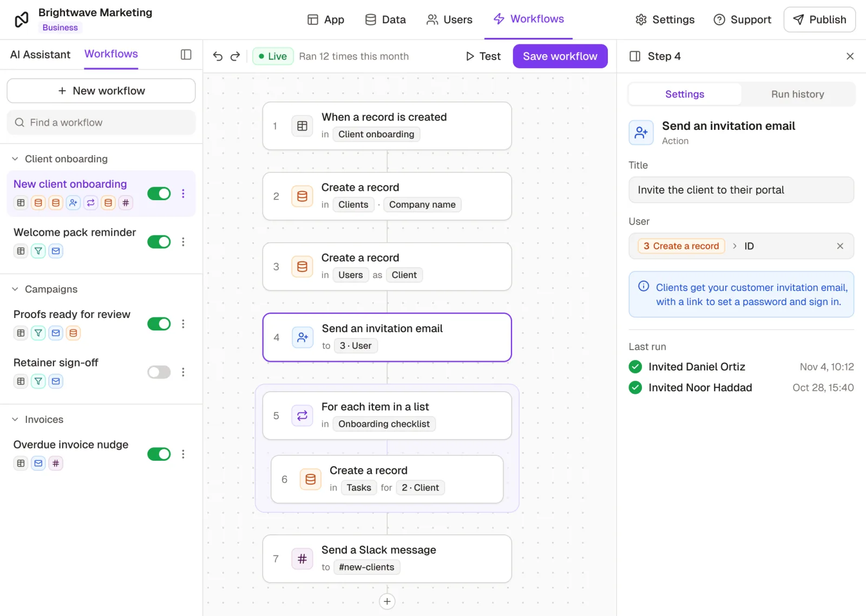Open the Data tab

click(385, 19)
